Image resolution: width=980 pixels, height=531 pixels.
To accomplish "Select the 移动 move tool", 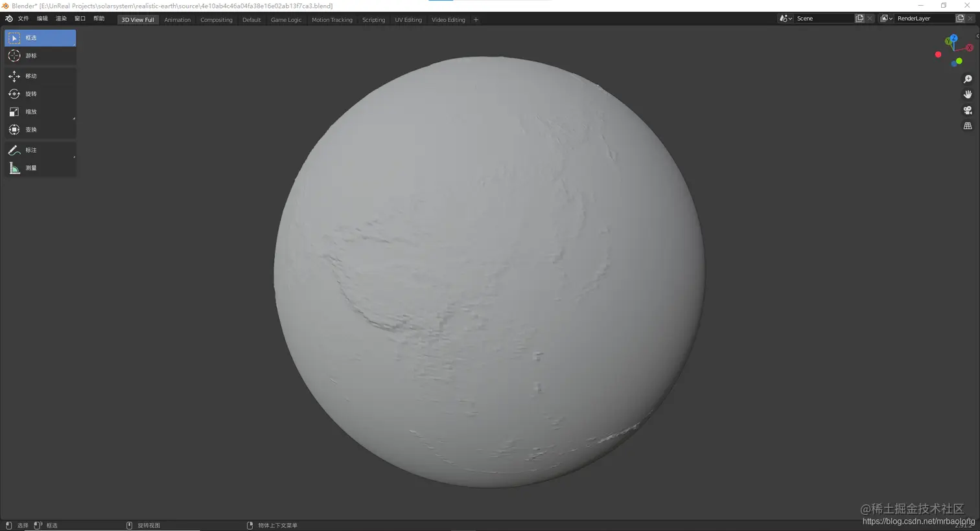I will tap(40, 76).
